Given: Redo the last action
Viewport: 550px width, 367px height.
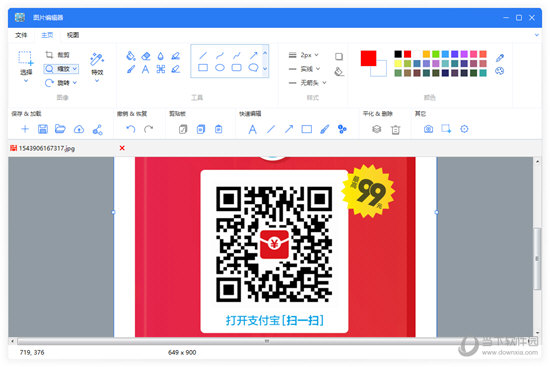Looking at the screenshot, I should click(149, 129).
